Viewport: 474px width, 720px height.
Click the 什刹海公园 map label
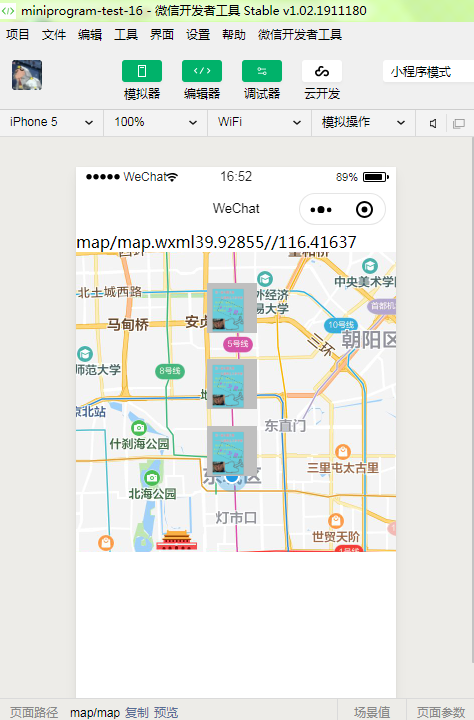tap(139, 444)
